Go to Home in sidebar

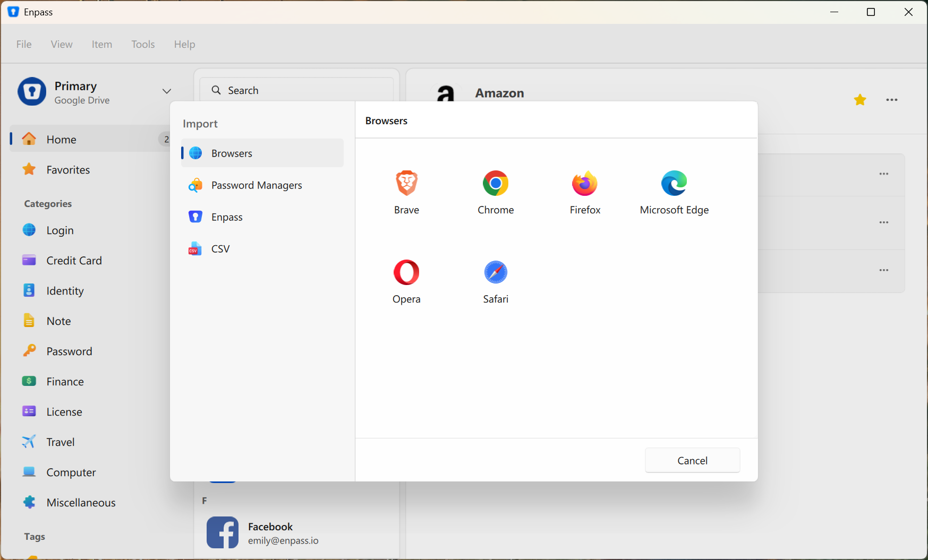coord(90,139)
